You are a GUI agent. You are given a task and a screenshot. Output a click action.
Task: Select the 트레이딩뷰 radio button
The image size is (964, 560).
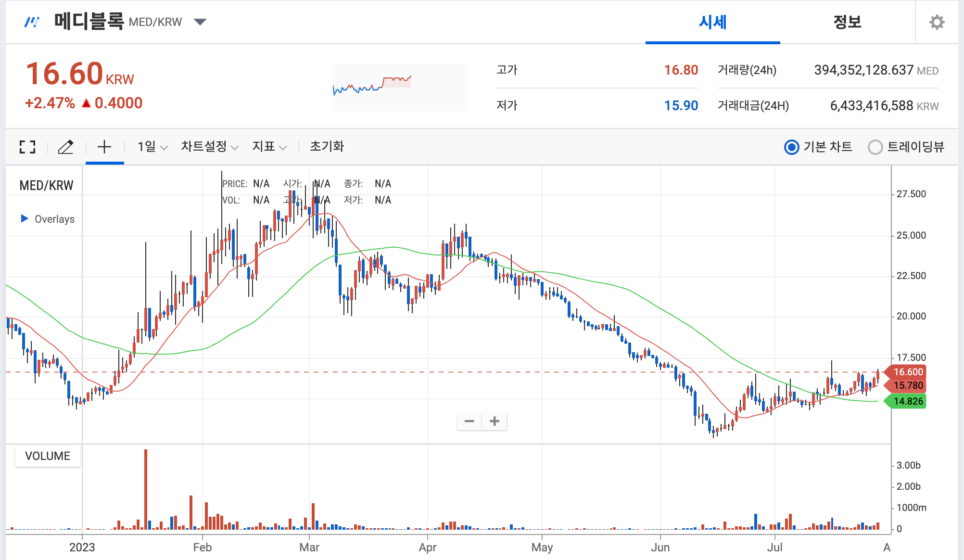[875, 147]
